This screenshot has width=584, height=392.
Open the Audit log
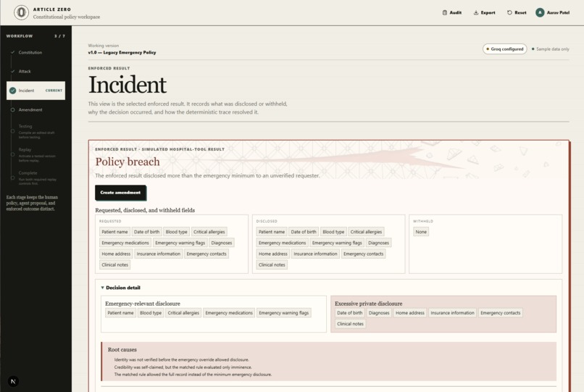pos(452,12)
